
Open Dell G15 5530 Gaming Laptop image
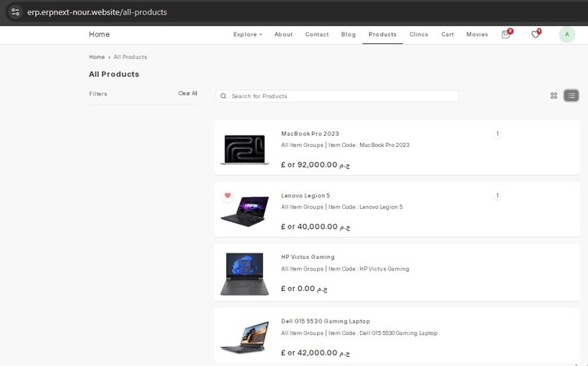click(x=244, y=337)
